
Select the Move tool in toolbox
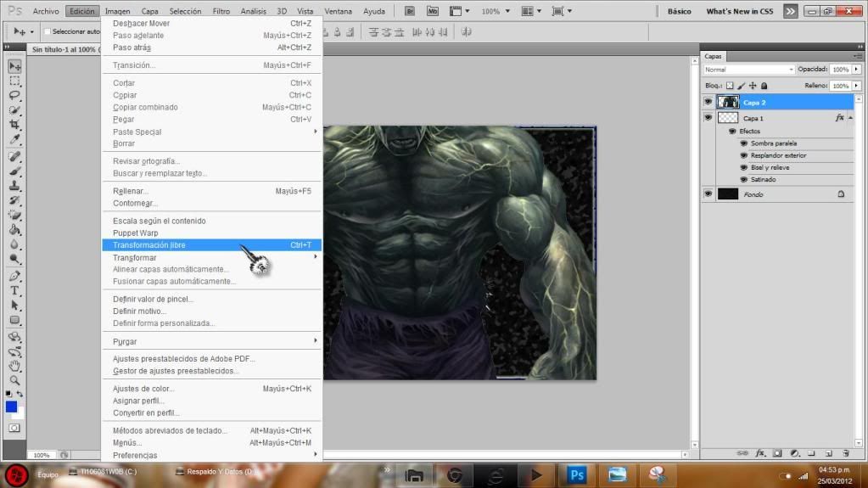pyautogui.click(x=15, y=66)
